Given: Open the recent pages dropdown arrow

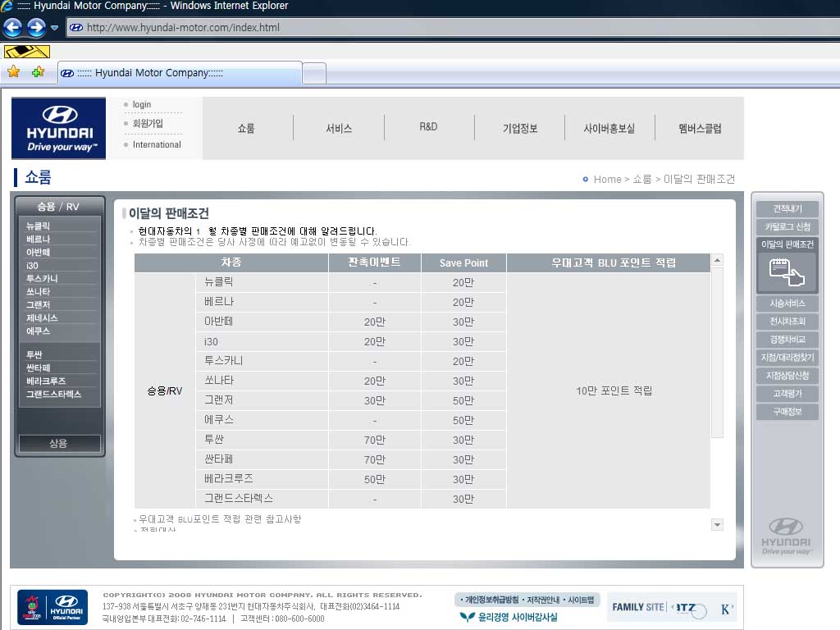Looking at the screenshot, I should 54,28.
